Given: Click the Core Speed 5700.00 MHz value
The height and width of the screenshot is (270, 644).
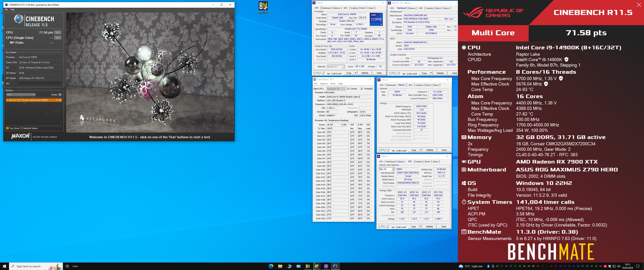Looking at the screenshot, I should tap(336, 49).
